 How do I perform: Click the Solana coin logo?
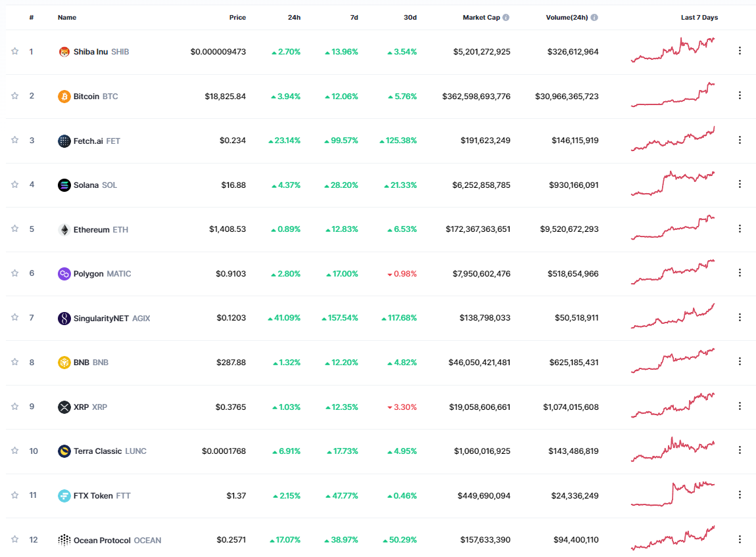coord(64,185)
